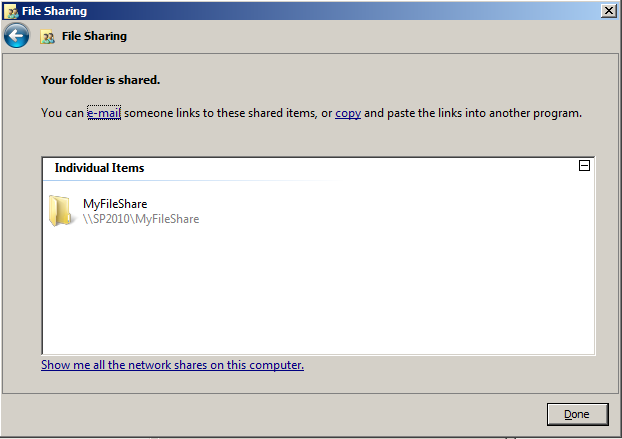
Task: Click the copy link
Action: pyautogui.click(x=348, y=113)
